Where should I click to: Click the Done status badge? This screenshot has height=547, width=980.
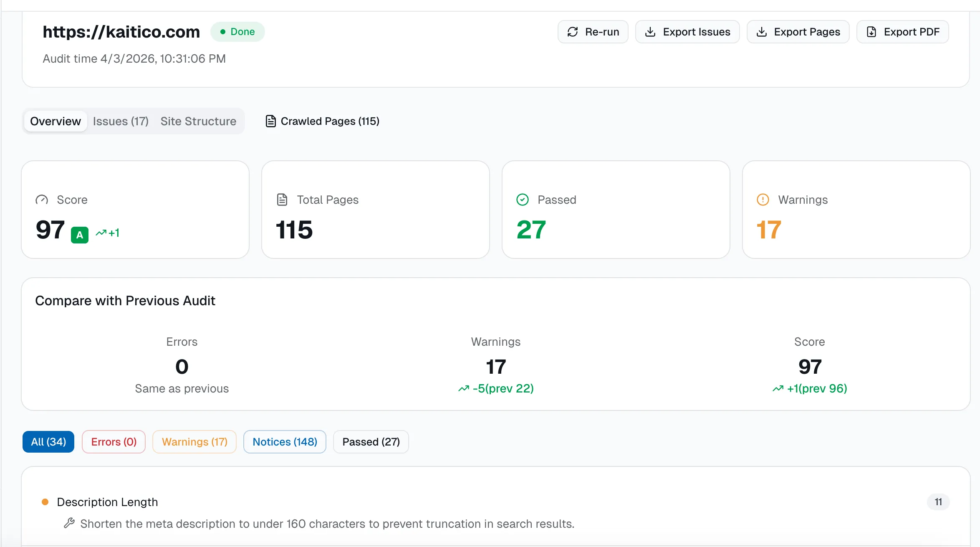pos(237,32)
